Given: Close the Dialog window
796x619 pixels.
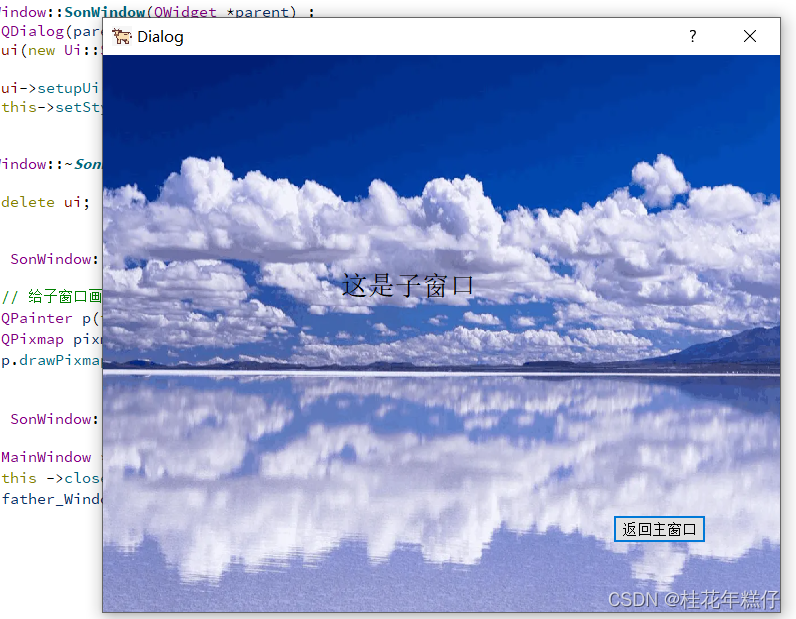Looking at the screenshot, I should tap(750, 36).
